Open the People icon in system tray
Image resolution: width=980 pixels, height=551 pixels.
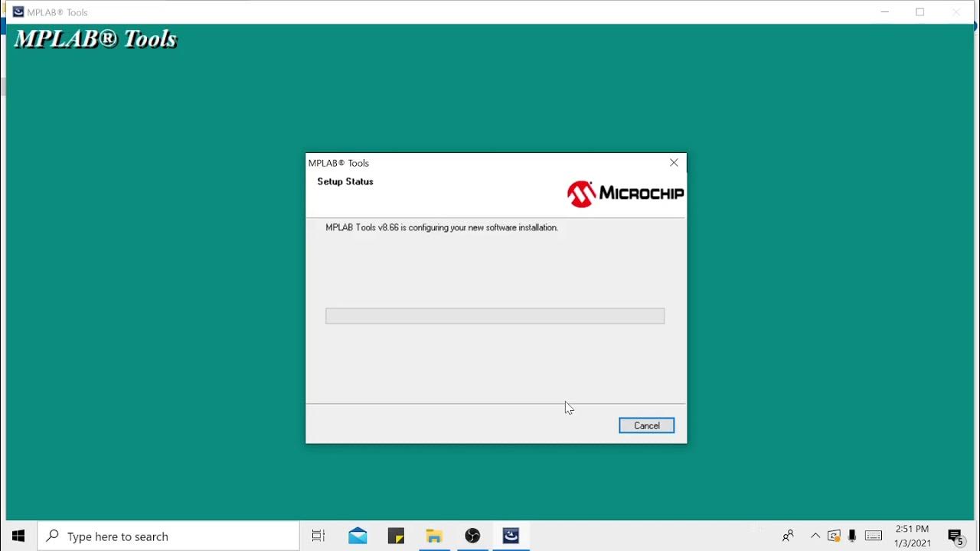pyautogui.click(x=788, y=536)
